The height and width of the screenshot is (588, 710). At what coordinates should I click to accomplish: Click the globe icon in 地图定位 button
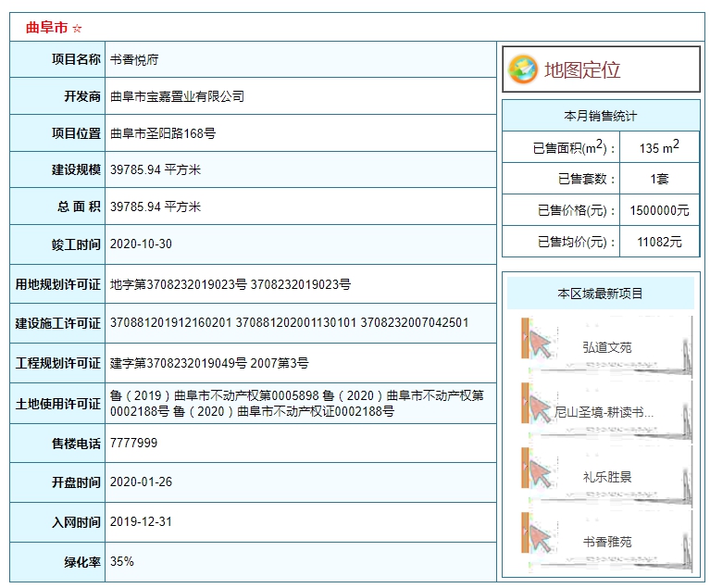[523, 69]
